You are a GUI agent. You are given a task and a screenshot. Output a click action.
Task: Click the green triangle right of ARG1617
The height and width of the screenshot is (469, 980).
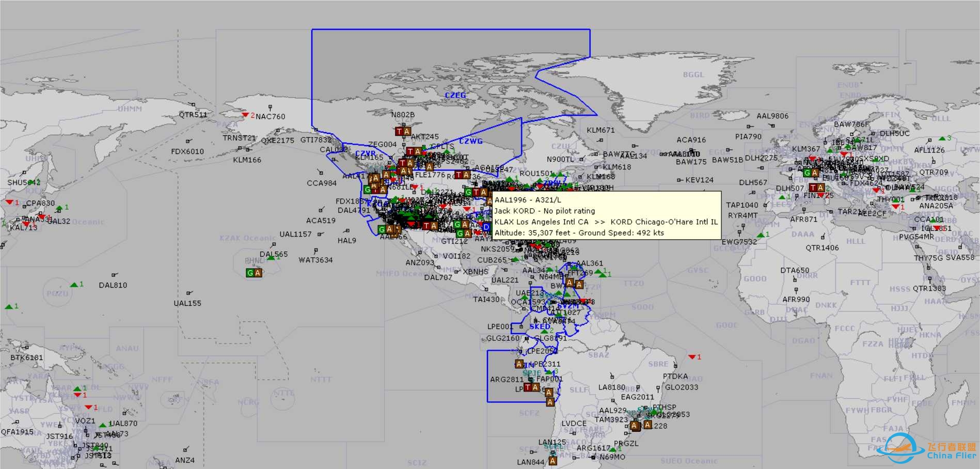pos(612,449)
